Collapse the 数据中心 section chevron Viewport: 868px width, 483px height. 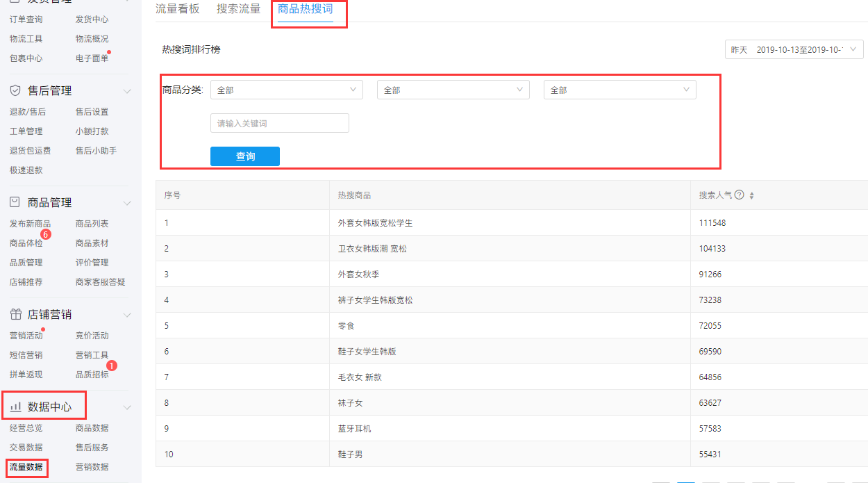click(x=127, y=407)
